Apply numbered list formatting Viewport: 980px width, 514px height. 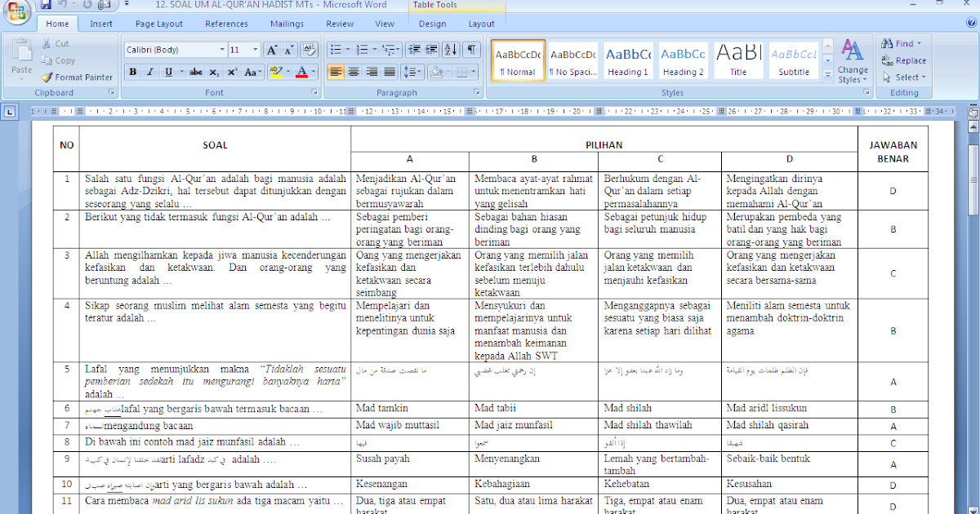pyautogui.click(x=362, y=50)
